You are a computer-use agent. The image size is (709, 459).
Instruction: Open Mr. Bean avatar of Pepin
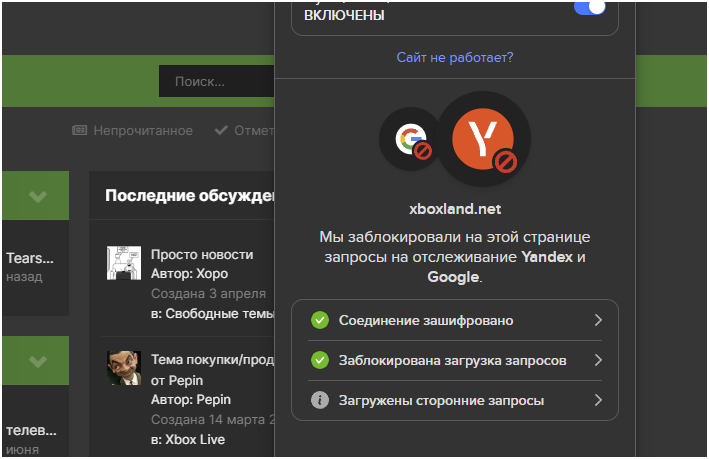124,368
